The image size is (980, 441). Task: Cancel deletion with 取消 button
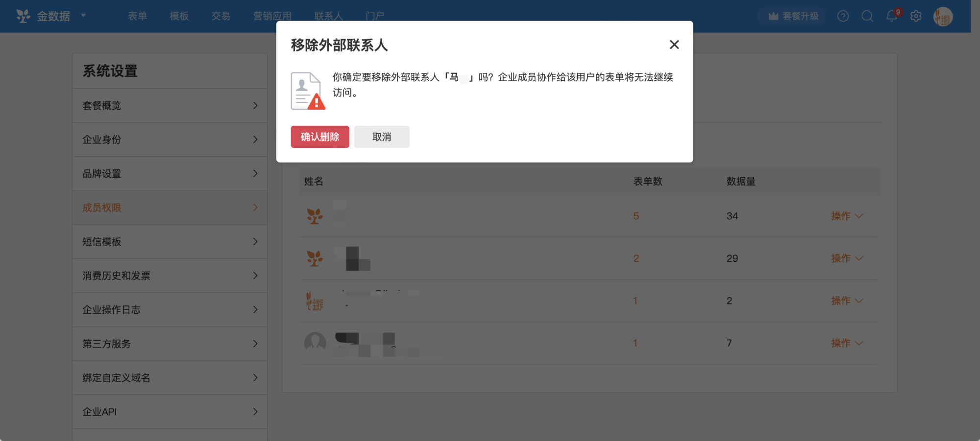tap(382, 137)
